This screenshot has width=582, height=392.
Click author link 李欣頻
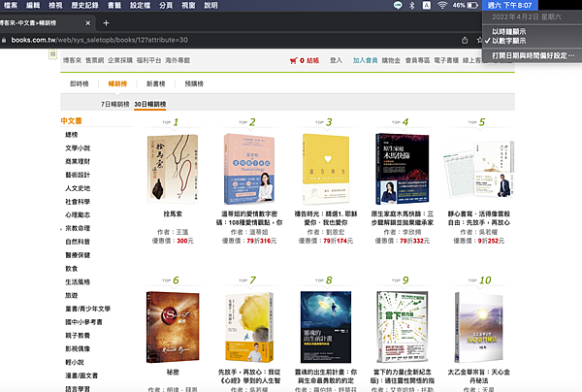click(411, 232)
